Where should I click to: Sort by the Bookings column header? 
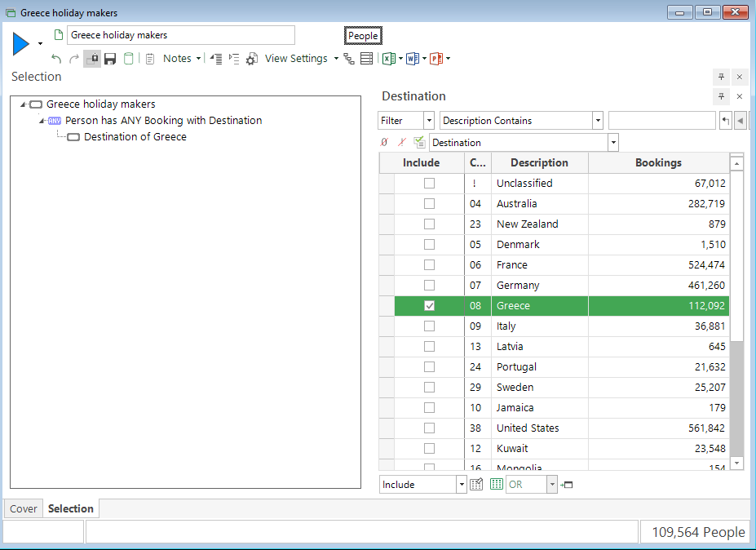click(659, 162)
